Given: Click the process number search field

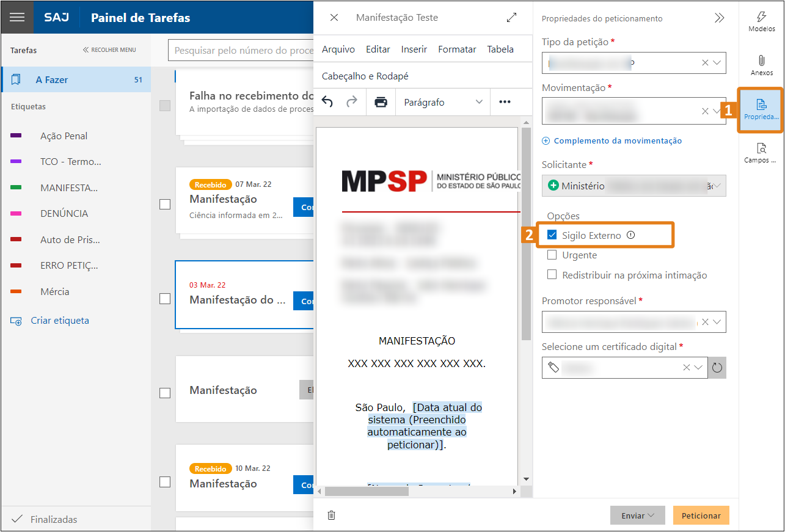Looking at the screenshot, I should [244, 50].
